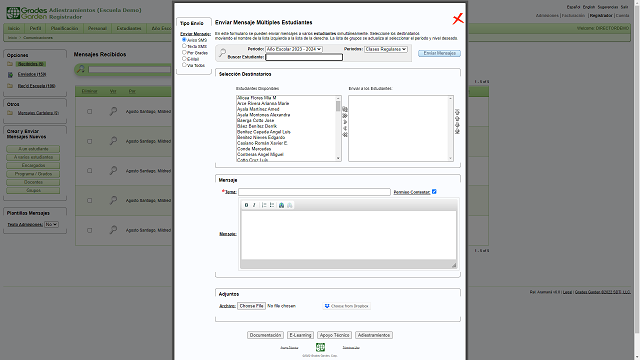
Task: Click Docentes button on background page
Action: pos(33,182)
